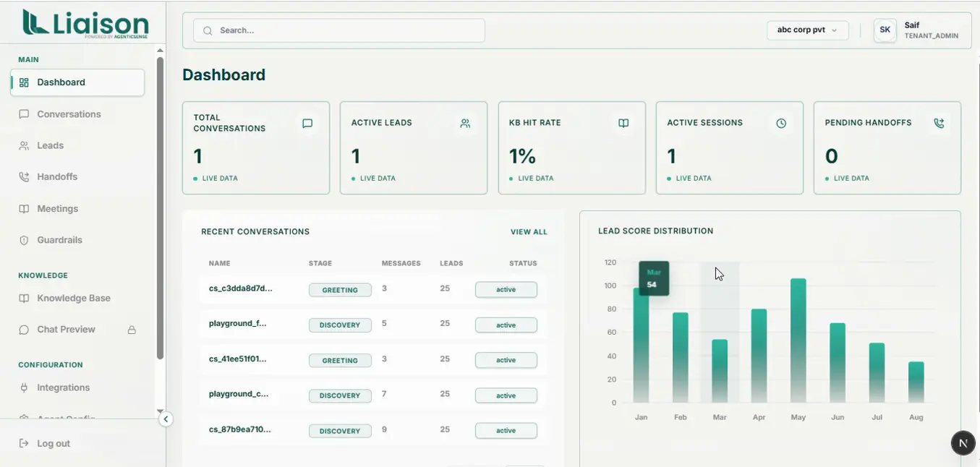The image size is (980, 467).
Task: Click the Pending Handoffs phone icon
Action: 939,124
